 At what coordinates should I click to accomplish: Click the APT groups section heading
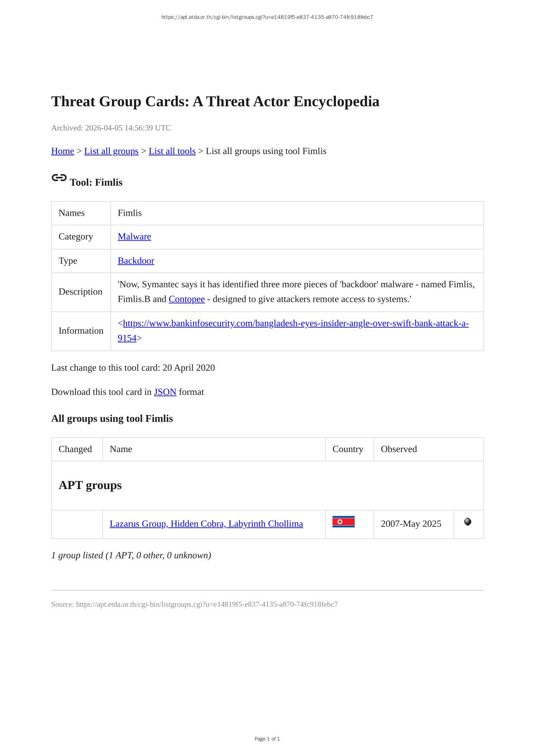[x=90, y=485]
